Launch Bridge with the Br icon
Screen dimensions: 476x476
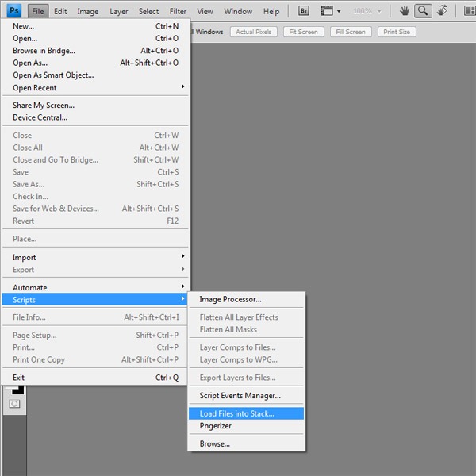(x=303, y=11)
